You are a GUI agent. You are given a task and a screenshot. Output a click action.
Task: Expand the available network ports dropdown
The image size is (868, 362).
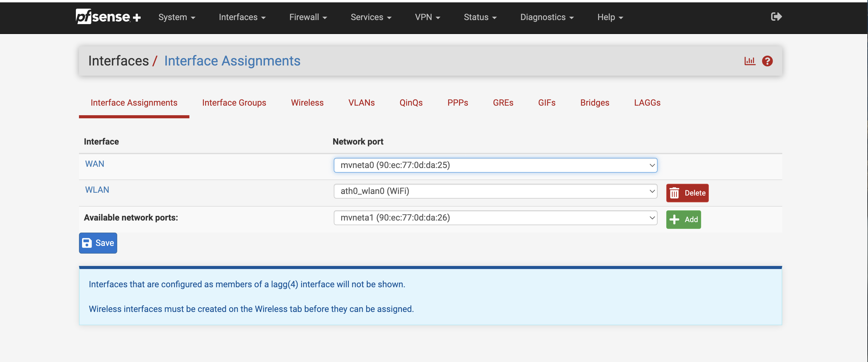click(495, 218)
